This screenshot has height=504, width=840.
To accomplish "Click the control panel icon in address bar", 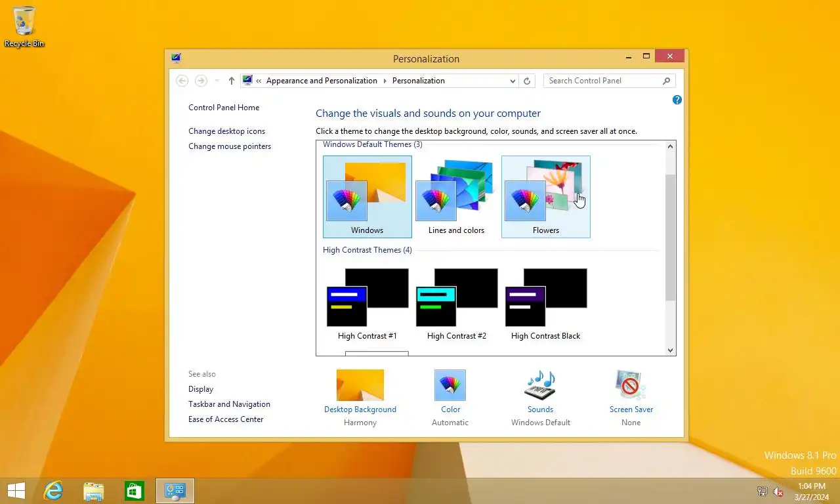I will click(x=247, y=81).
